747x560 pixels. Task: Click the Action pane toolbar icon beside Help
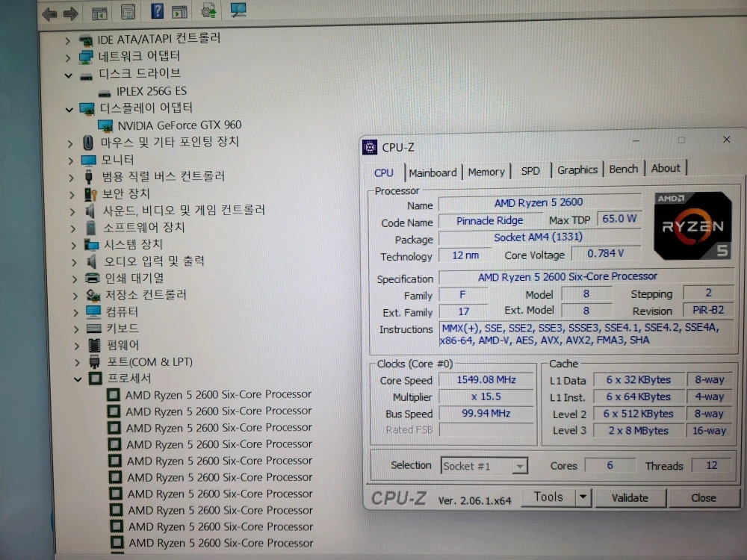(x=179, y=12)
